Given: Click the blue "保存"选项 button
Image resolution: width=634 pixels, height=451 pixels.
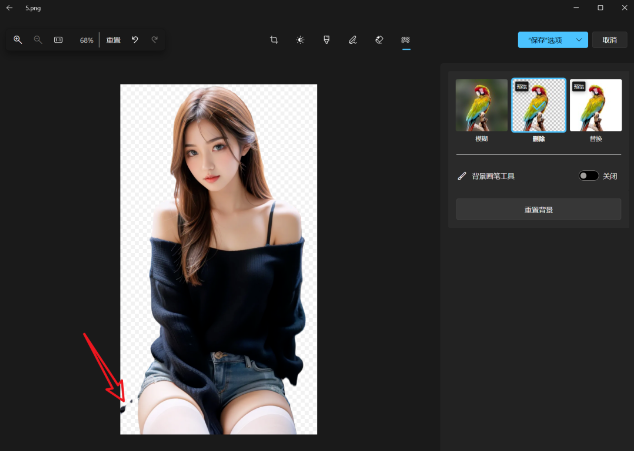Looking at the screenshot, I should click(x=544, y=40).
